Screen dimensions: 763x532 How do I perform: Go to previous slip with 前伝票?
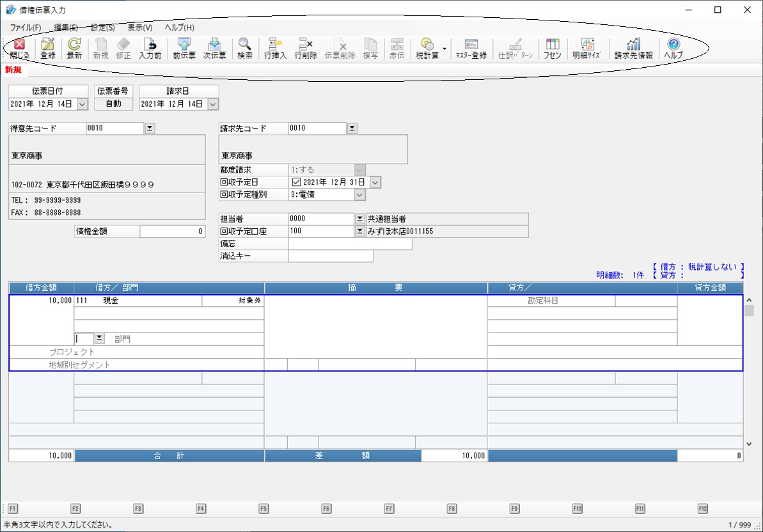point(184,49)
